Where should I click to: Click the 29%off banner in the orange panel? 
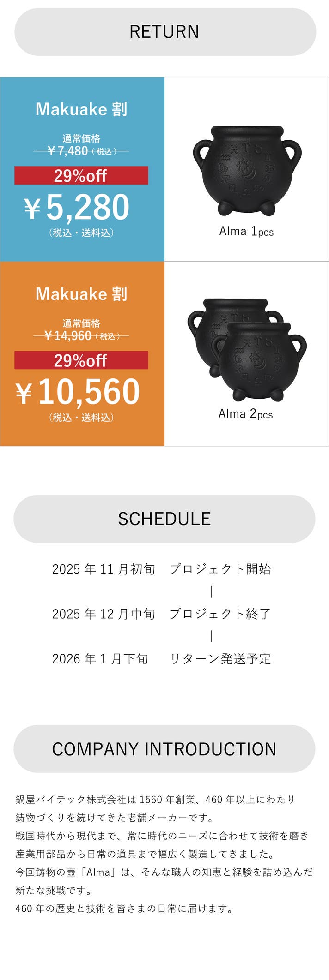[x=81, y=360]
